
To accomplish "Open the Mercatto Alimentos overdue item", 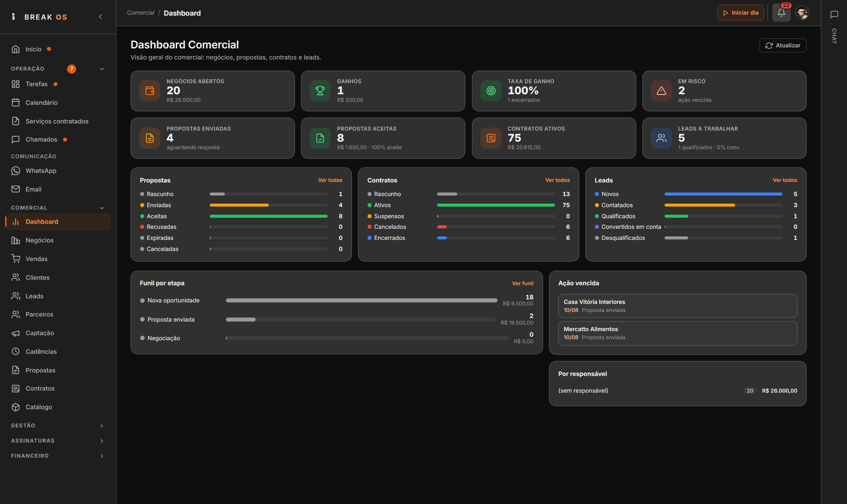I will [677, 333].
